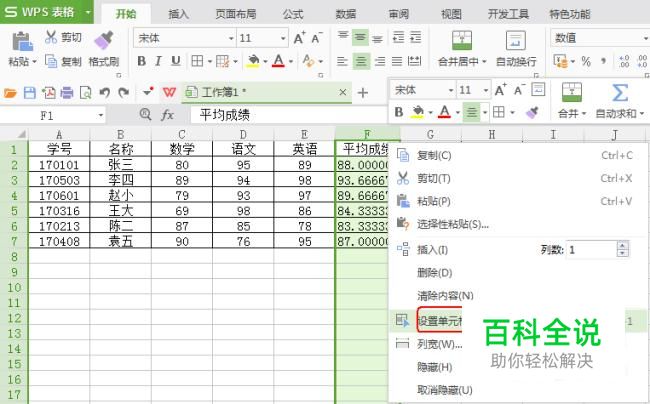The height and width of the screenshot is (404, 650).
Task: Open the ribbon font size 11 dropdown
Action: 283,38
